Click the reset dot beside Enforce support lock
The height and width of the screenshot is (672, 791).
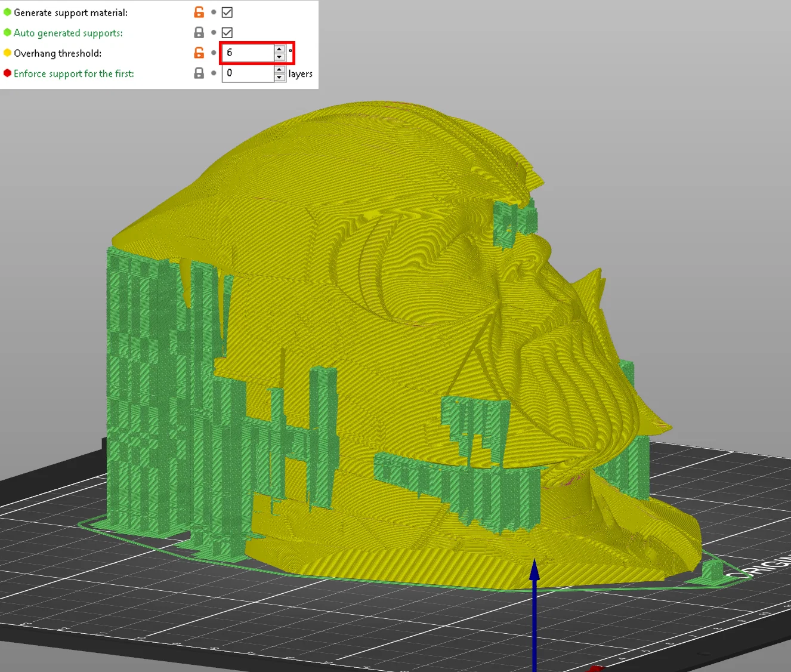[x=214, y=73]
